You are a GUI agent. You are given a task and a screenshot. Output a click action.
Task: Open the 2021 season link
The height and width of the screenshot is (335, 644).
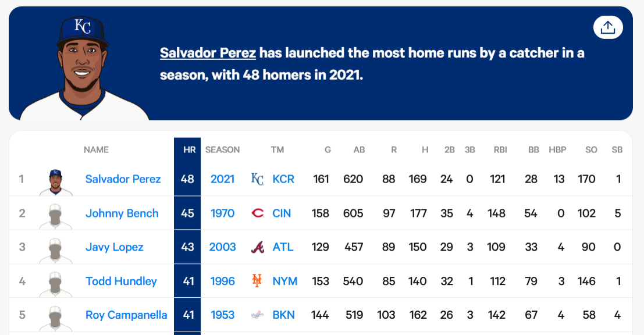(222, 179)
